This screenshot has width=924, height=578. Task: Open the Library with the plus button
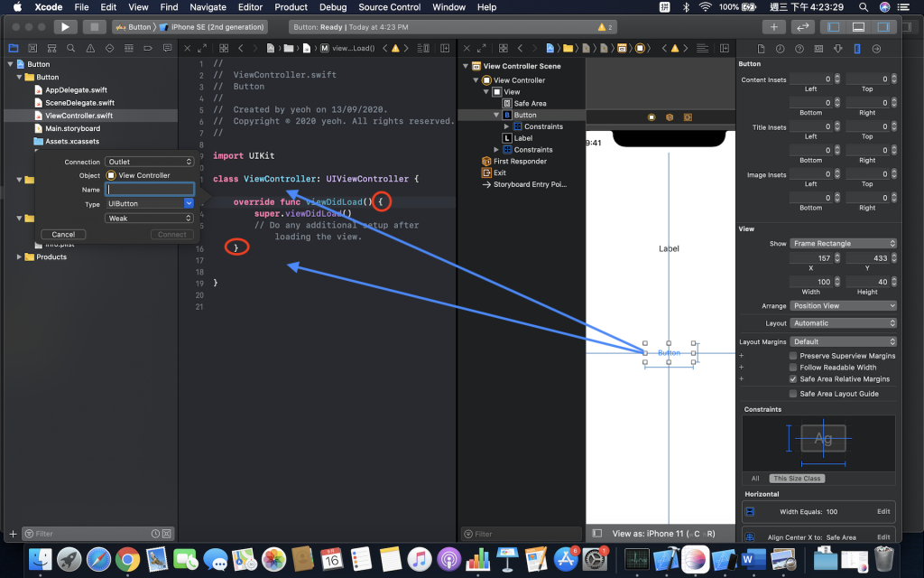click(773, 26)
